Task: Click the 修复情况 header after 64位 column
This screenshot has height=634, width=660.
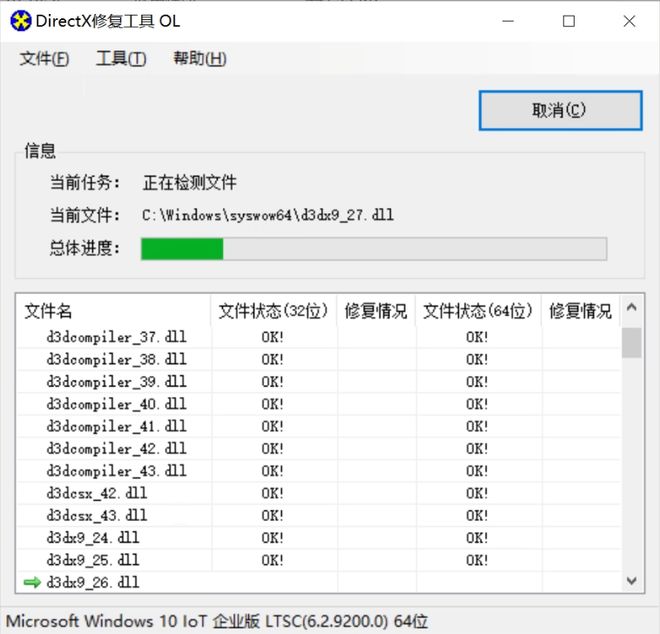Action: click(x=580, y=311)
